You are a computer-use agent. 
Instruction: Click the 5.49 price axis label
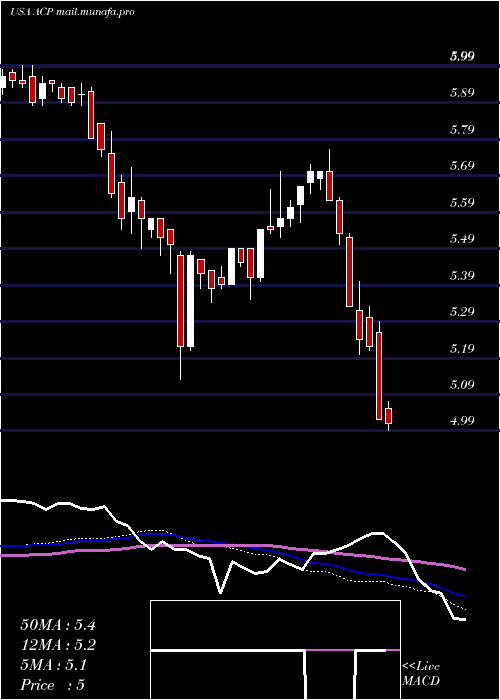(462, 238)
